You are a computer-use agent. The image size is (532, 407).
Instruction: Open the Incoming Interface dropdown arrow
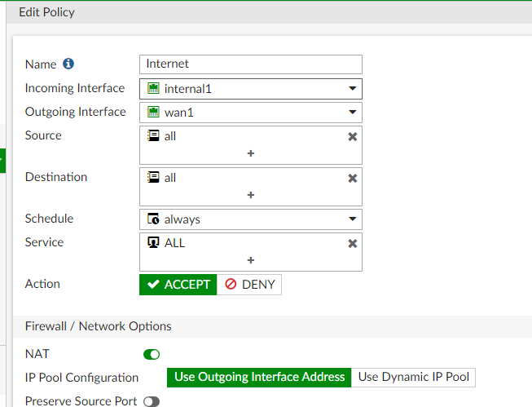(353, 89)
